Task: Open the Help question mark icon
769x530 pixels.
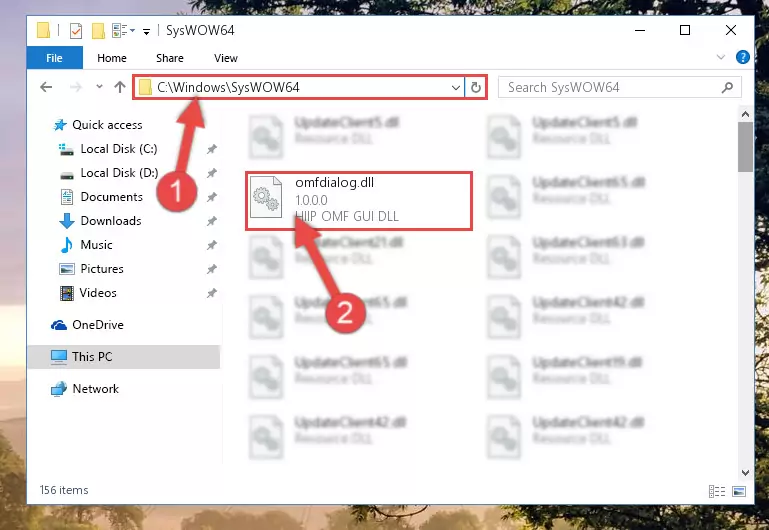Action: 743,57
